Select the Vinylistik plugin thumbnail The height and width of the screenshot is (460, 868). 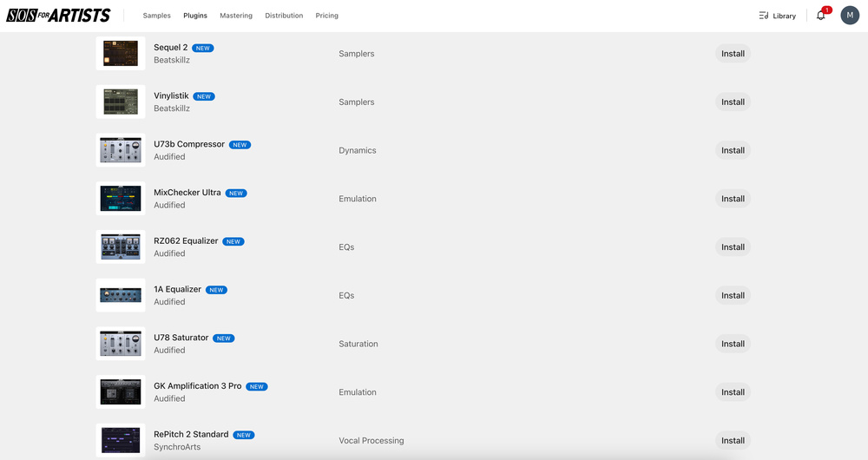pos(121,102)
